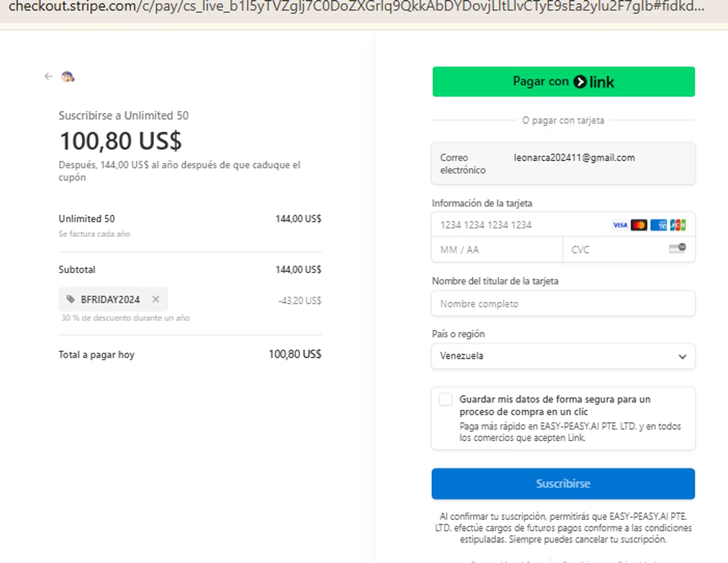Viewport: 728px width, 563px height.
Task: Click Se factura cada año text
Action: click(95, 234)
